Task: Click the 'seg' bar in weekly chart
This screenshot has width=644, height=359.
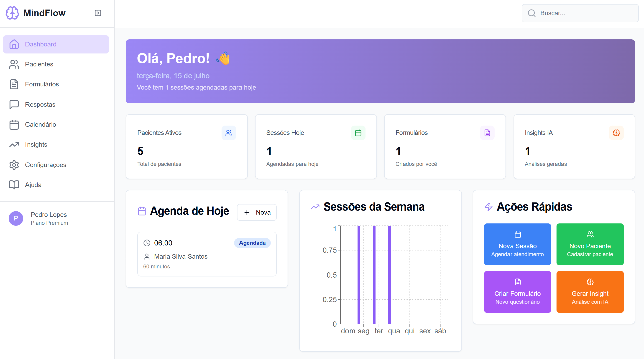Action: (x=359, y=275)
